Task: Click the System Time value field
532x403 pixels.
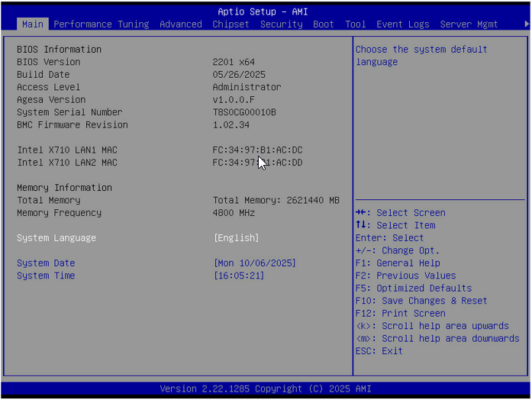Action: (239, 276)
